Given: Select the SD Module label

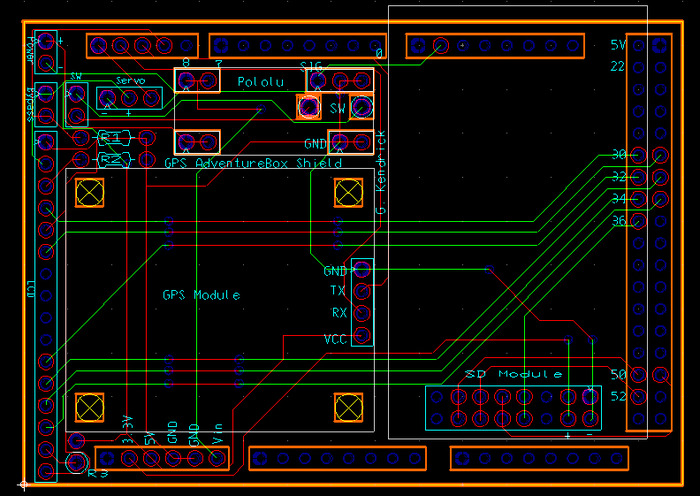Looking at the screenshot, I should 513,374.
